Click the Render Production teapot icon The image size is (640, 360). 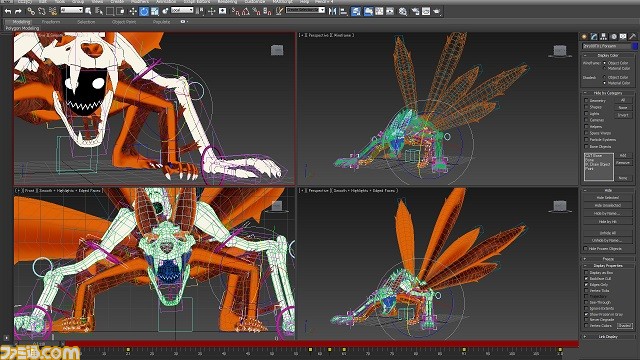pyautogui.click(x=437, y=11)
